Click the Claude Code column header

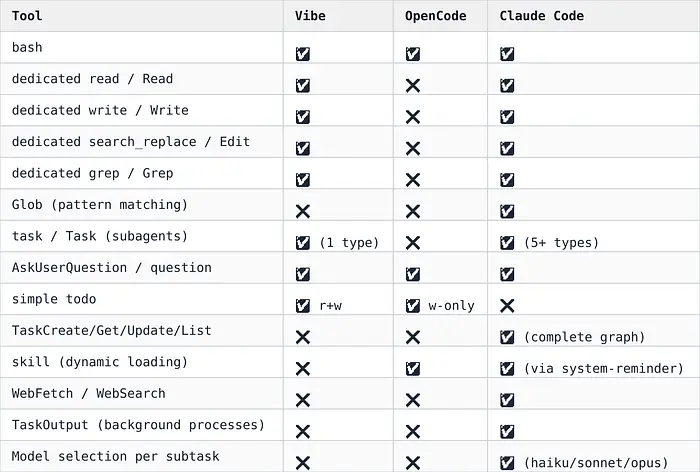(541, 16)
